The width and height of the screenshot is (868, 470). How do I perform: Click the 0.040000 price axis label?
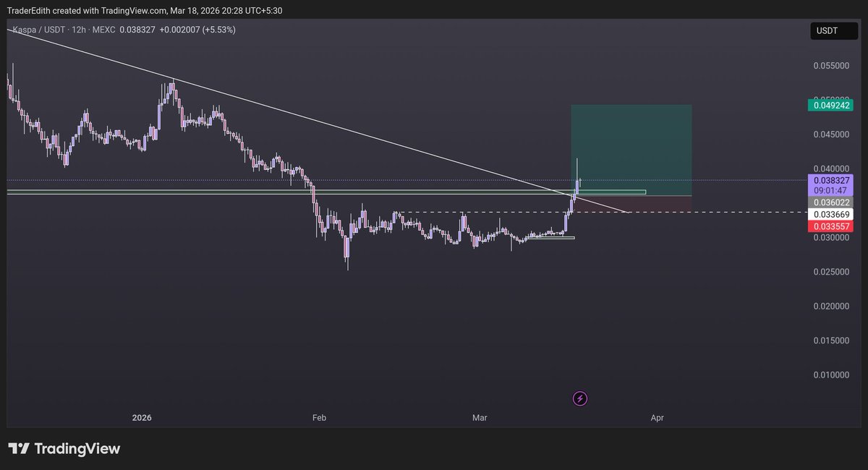[x=831, y=168]
